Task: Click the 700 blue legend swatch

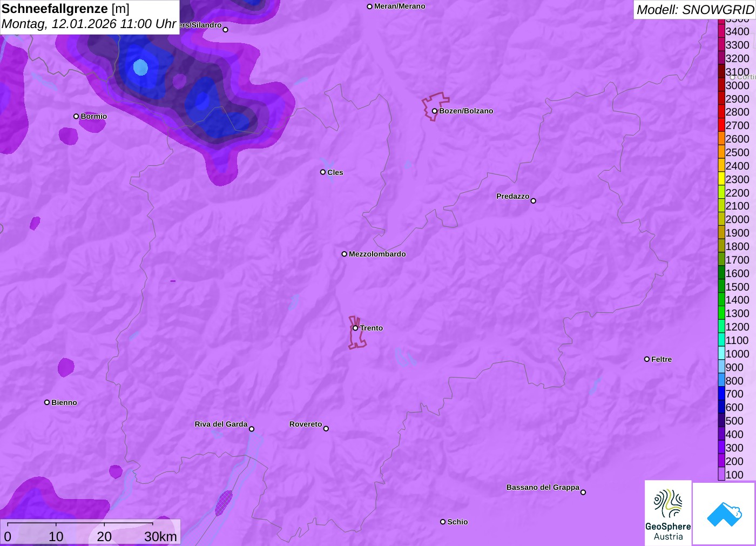Action: click(721, 394)
